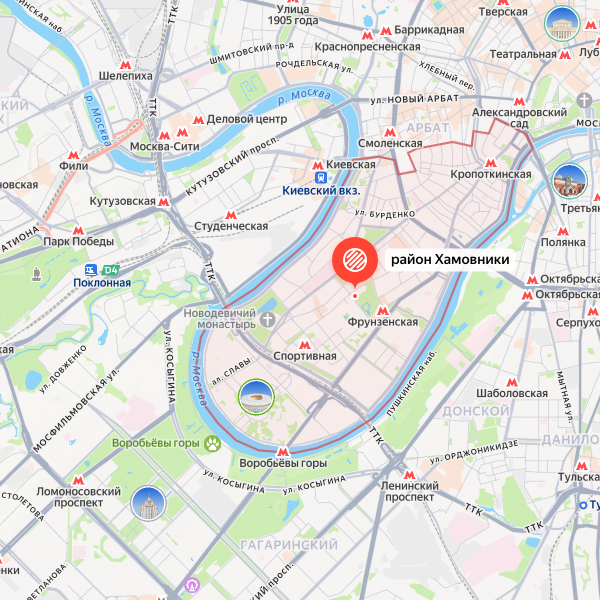The width and height of the screenshot is (600, 600).
Task: Click the Поклонная D4 station badge
Action: point(111,271)
